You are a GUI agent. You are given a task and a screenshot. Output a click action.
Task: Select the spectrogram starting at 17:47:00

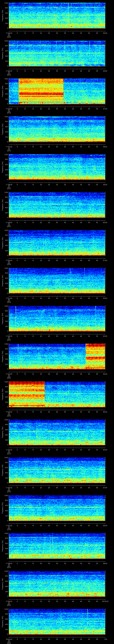[x=57, y=129]
